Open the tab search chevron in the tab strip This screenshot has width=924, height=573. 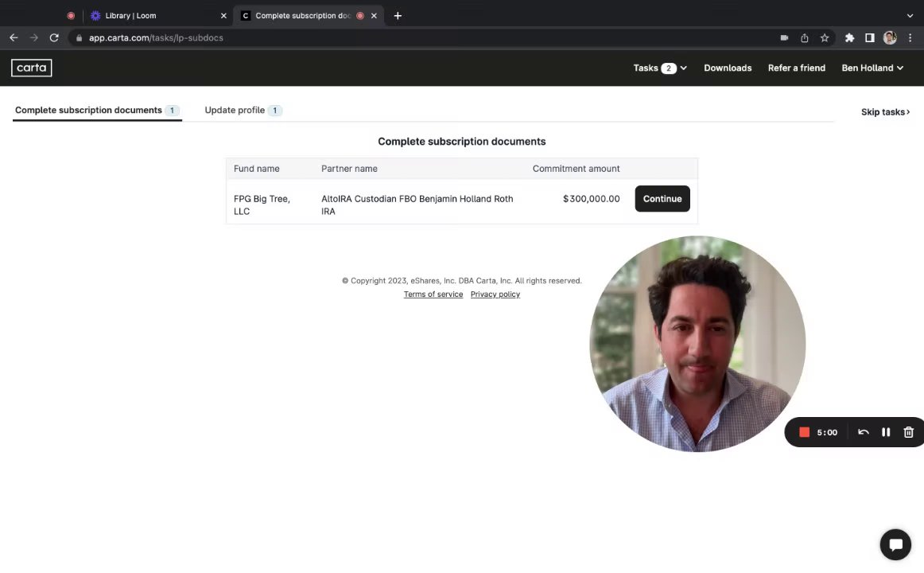pyautogui.click(x=910, y=16)
